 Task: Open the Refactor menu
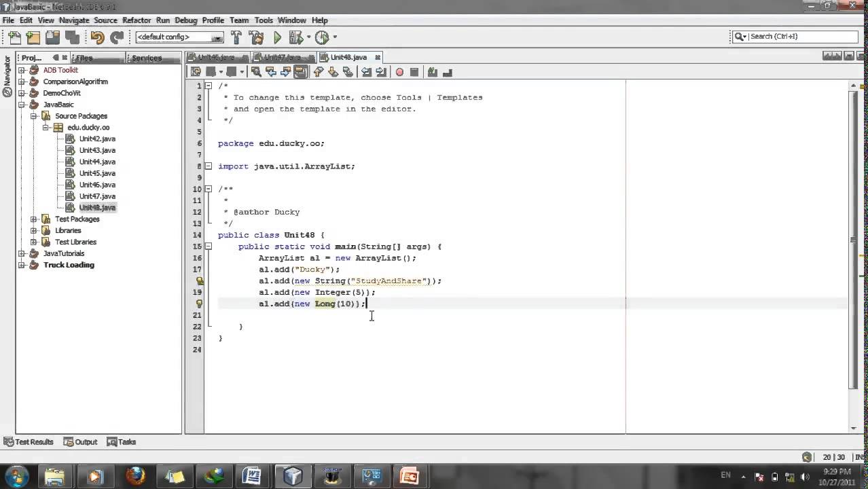pos(137,20)
